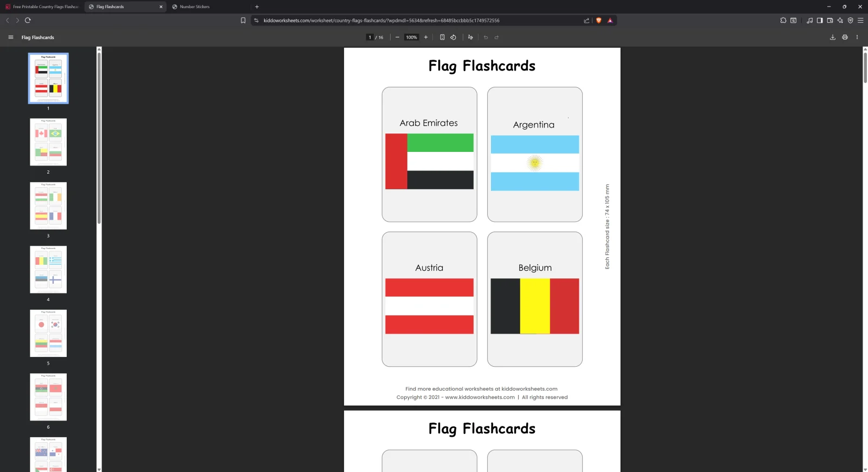The height and width of the screenshot is (472, 868).
Task: Select the draw annotation tool
Action: pyautogui.click(x=470, y=37)
